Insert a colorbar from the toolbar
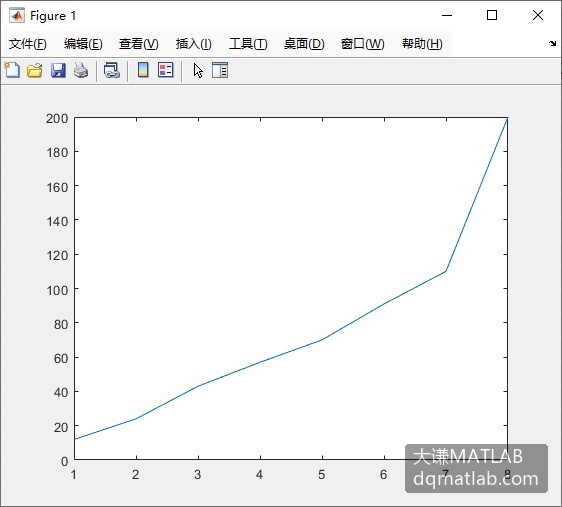This screenshot has width=562, height=507. click(143, 70)
